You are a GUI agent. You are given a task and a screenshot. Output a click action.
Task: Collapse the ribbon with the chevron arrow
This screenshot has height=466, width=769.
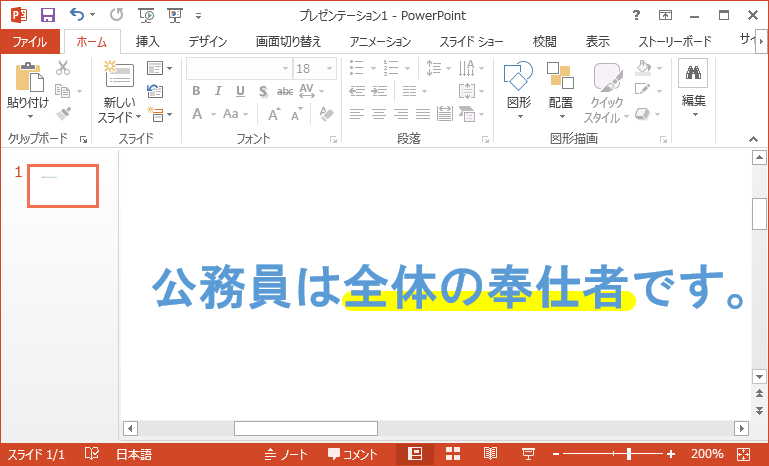[x=753, y=139]
